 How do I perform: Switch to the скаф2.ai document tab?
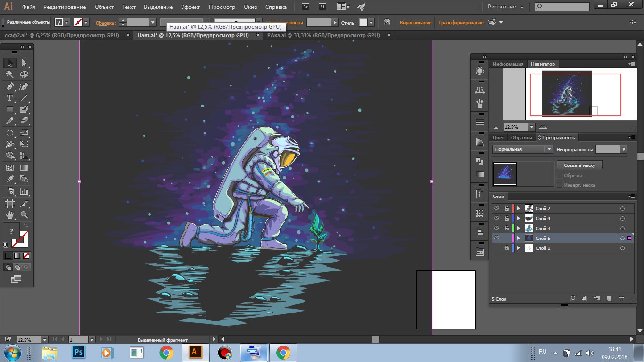point(61,35)
